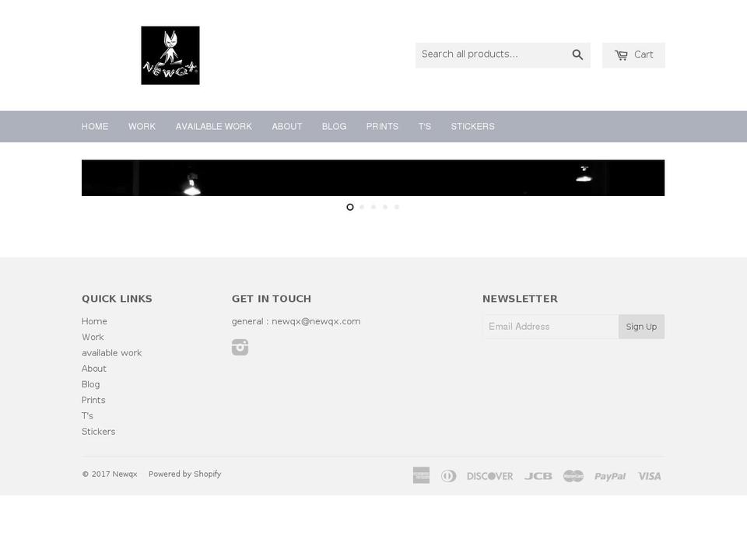Click the Mastercard payment icon
The width and height of the screenshot is (747, 560).
[x=573, y=476]
